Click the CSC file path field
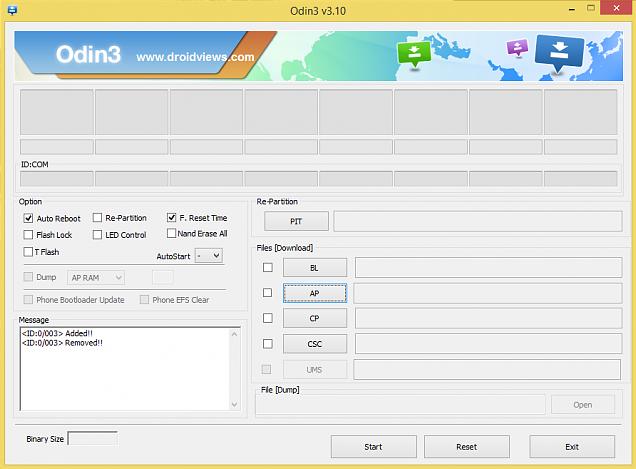The image size is (636, 469). (488, 344)
